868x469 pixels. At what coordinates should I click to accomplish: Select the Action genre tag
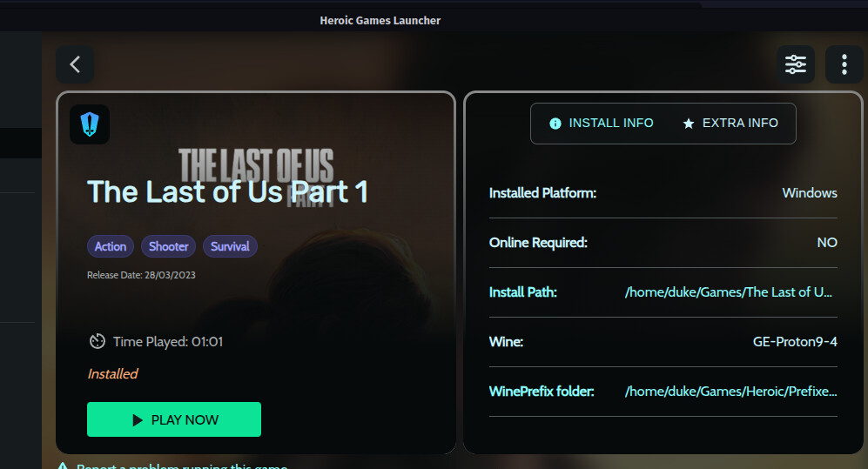[111, 246]
